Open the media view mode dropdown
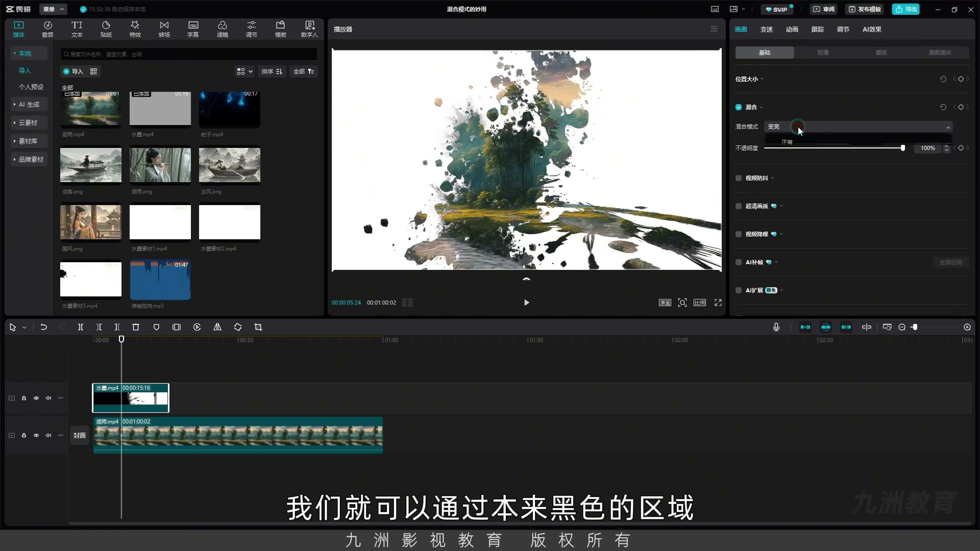Screen dimensions: 980x551 pos(244,71)
